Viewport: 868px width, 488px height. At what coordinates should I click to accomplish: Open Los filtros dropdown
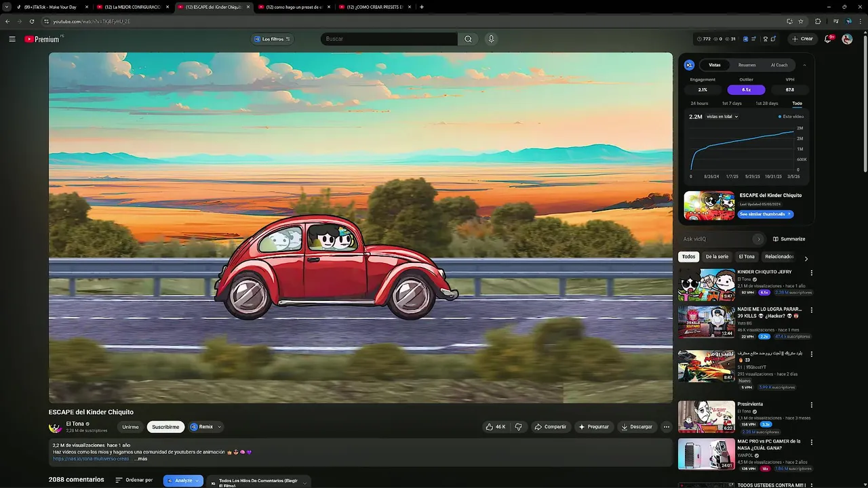[x=272, y=39]
